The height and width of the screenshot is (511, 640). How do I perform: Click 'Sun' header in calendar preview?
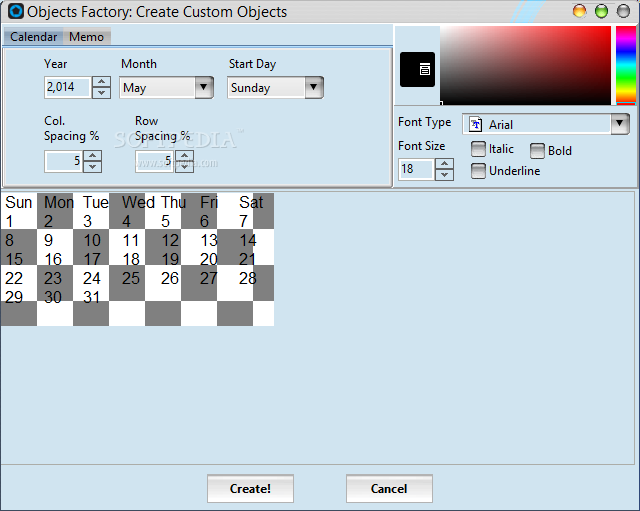pyautogui.click(x=18, y=202)
